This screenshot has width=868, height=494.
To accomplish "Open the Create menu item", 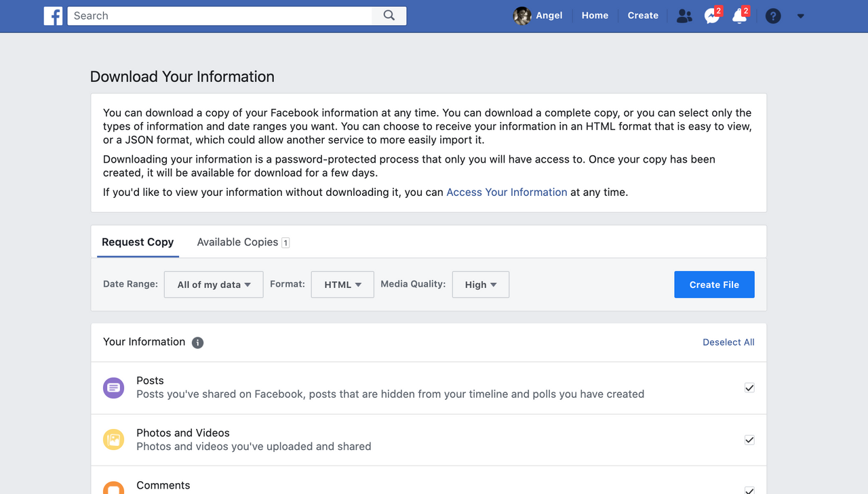I will click(x=643, y=16).
